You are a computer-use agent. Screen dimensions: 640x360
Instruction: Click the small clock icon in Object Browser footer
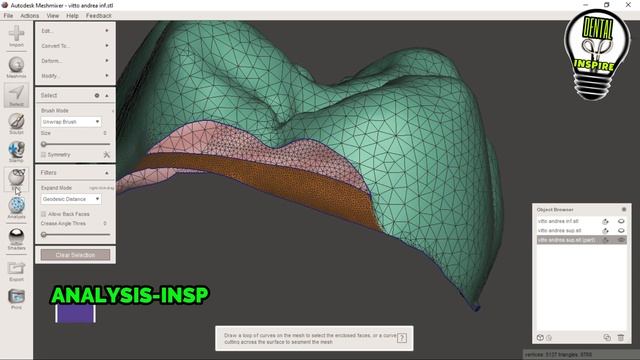(549, 338)
